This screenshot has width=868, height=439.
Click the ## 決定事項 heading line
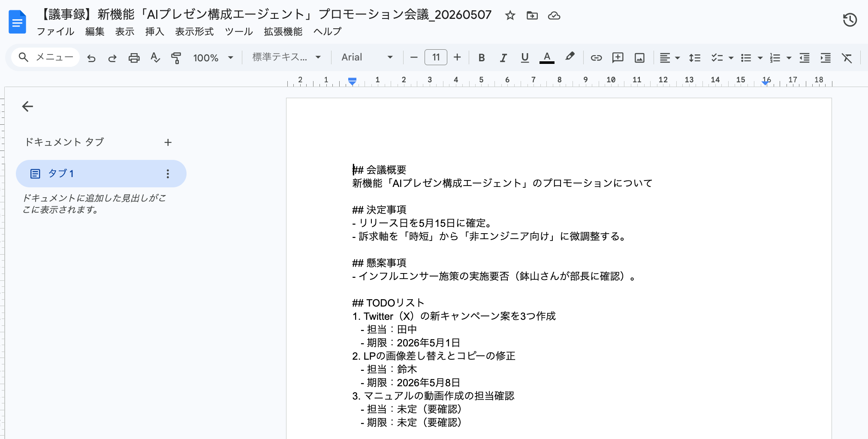click(379, 210)
